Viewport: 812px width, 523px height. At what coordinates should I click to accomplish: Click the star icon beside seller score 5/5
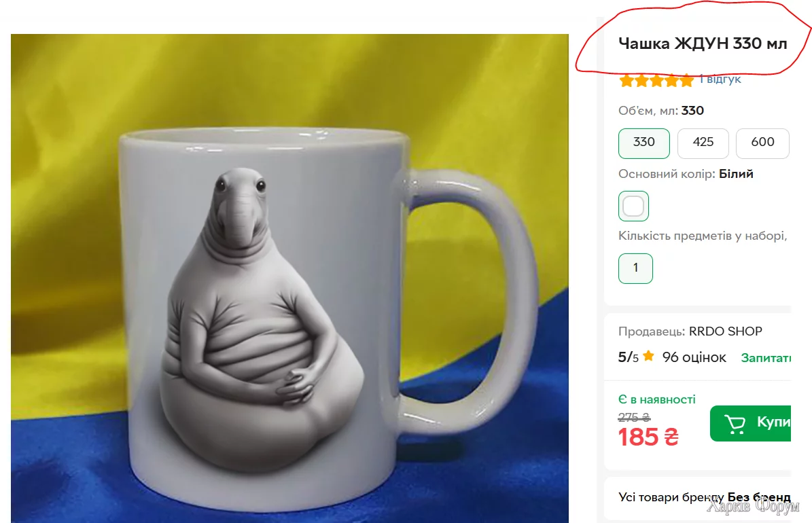pos(649,356)
